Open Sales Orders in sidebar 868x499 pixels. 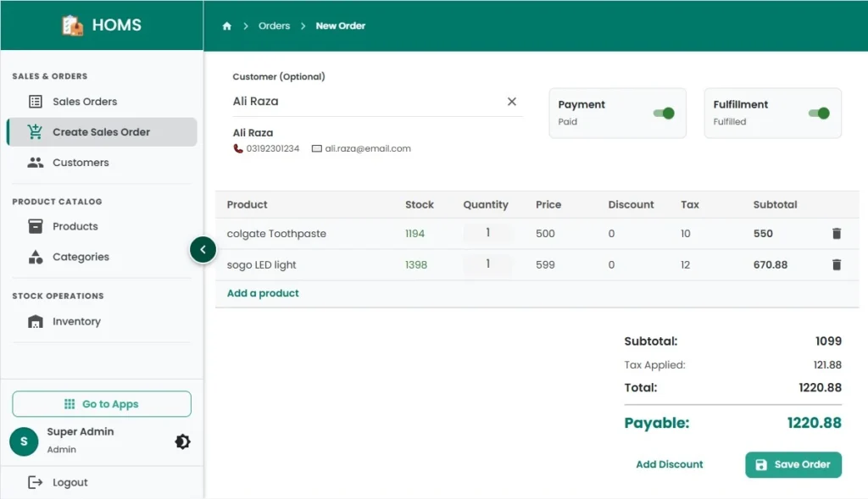coord(85,102)
